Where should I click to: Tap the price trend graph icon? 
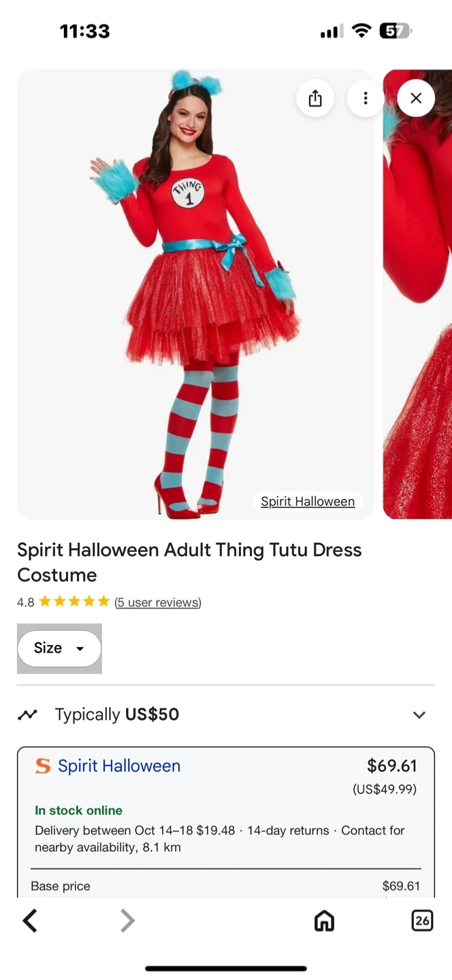28,715
